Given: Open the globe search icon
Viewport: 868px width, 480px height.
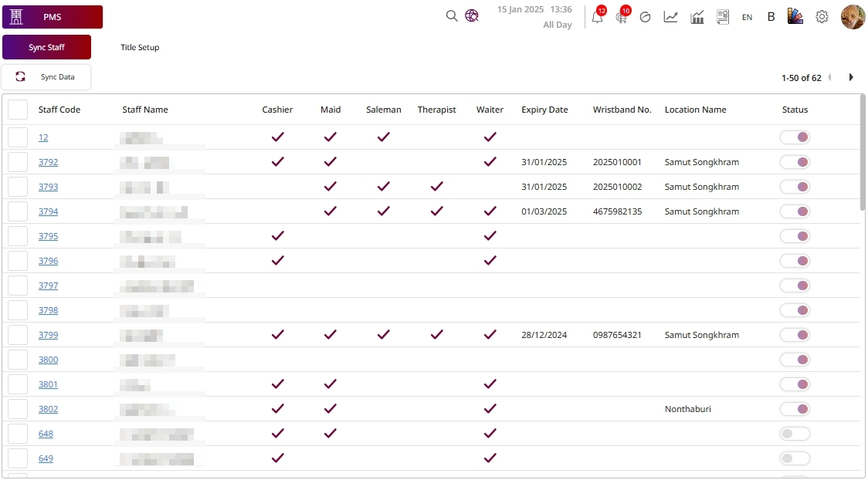Looking at the screenshot, I should click(x=472, y=16).
